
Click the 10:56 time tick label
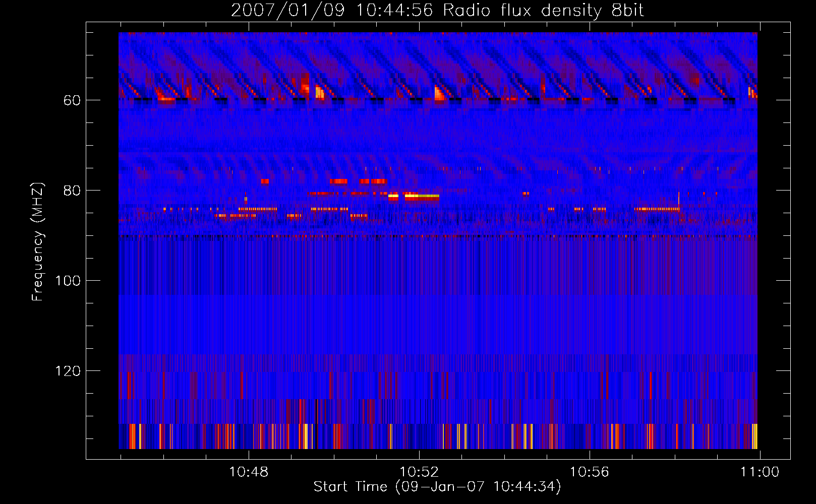(590, 472)
